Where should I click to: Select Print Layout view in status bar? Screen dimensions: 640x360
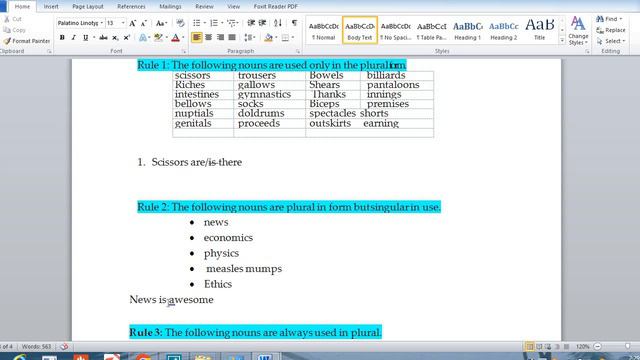tap(529, 347)
